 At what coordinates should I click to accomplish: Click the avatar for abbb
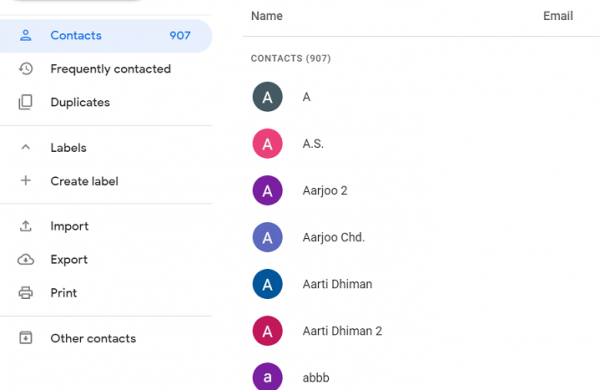267,377
